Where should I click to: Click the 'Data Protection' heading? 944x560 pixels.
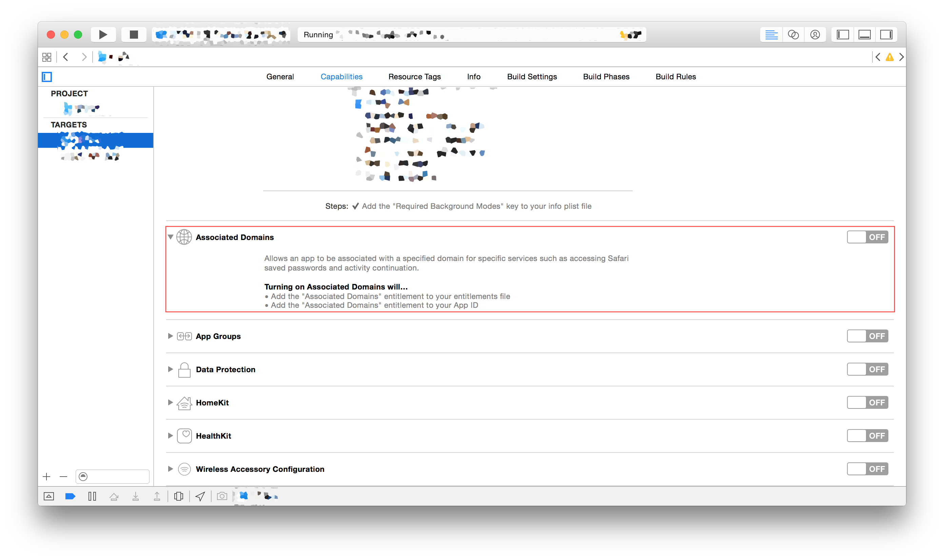(x=226, y=369)
